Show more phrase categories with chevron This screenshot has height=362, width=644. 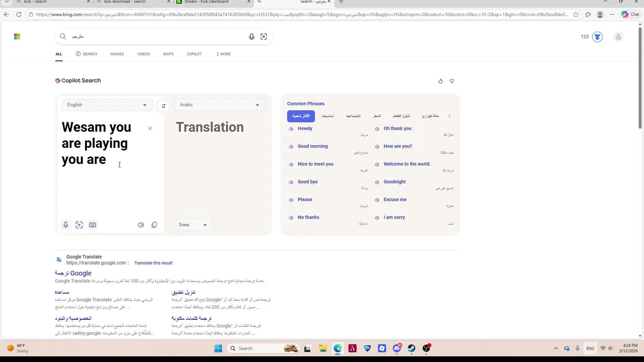point(449,116)
